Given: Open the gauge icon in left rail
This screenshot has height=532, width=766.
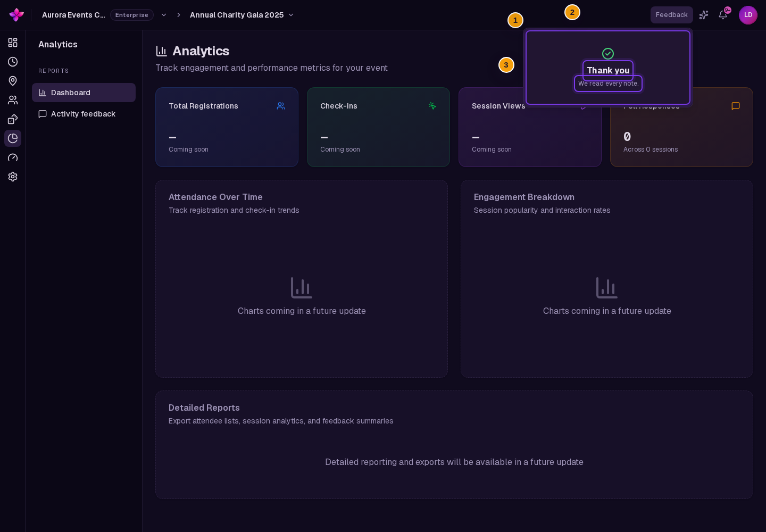Looking at the screenshot, I should (x=13, y=157).
